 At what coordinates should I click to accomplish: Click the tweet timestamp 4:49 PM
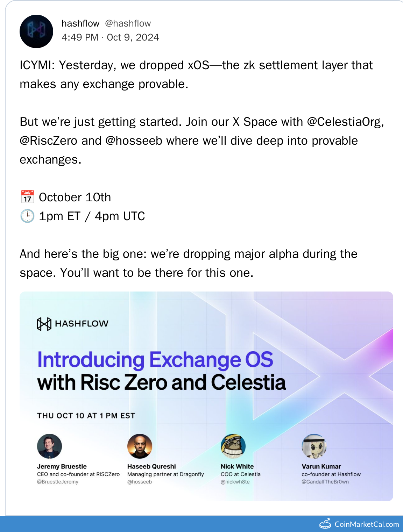(80, 37)
